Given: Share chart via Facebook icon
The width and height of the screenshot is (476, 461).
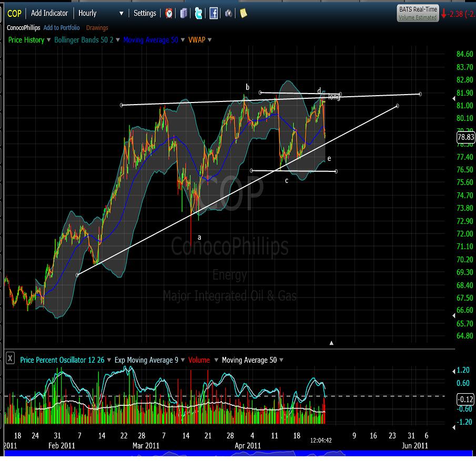Looking at the screenshot, I should point(214,13).
